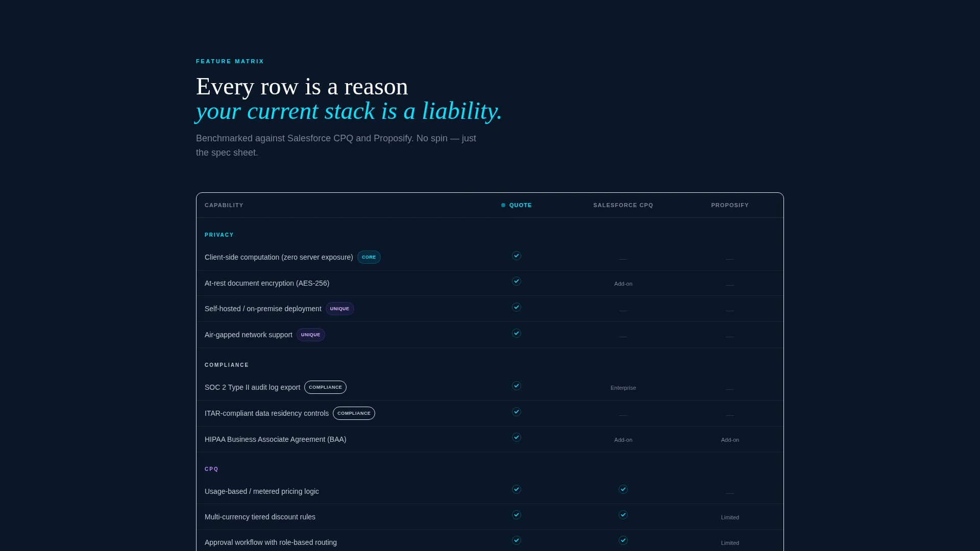Click Salesforce 'Add-on' cell for At-rest encryption
980x551 pixels.
pos(623,284)
